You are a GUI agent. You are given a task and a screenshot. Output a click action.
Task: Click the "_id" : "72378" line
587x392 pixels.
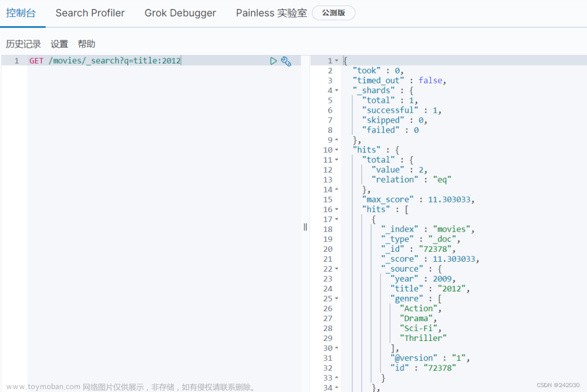(x=418, y=249)
